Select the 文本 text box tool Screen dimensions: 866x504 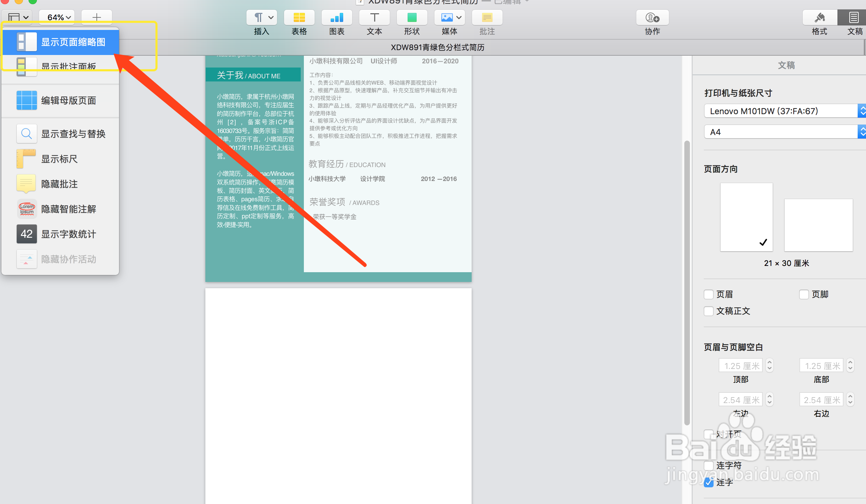(374, 18)
